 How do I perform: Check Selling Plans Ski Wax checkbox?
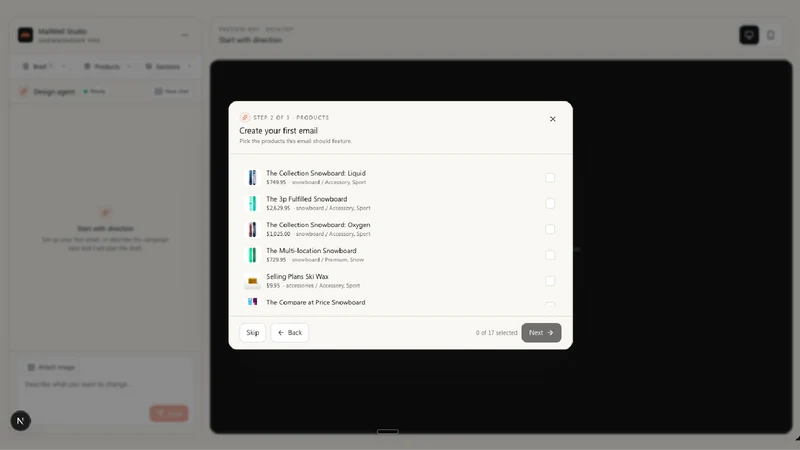(550, 281)
